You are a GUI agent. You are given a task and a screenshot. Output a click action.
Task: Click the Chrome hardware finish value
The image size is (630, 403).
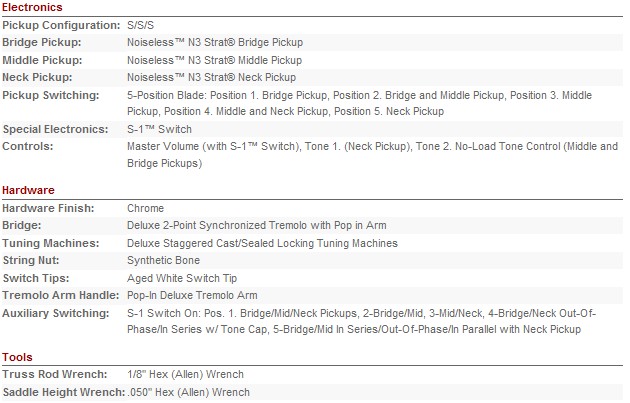145,209
